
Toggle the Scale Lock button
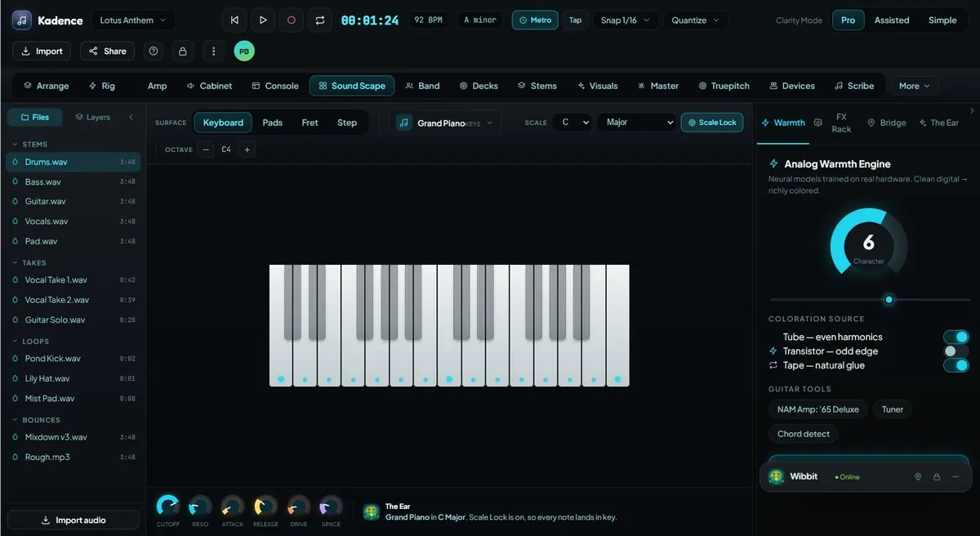point(711,123)
